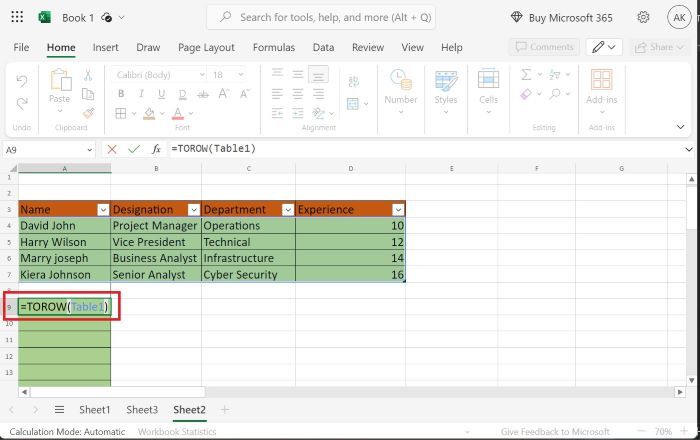
Task: Click the AutoSum sigma icon
Action: click(x=526, y=75)
